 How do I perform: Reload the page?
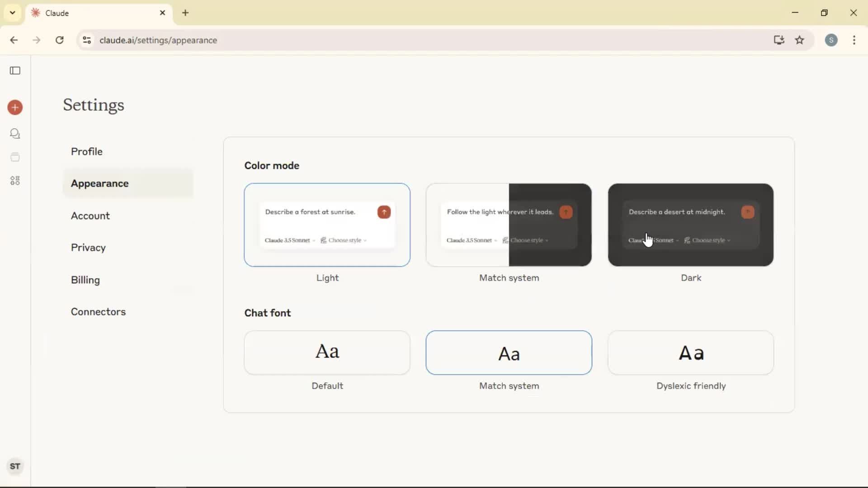tap(59, 40)
